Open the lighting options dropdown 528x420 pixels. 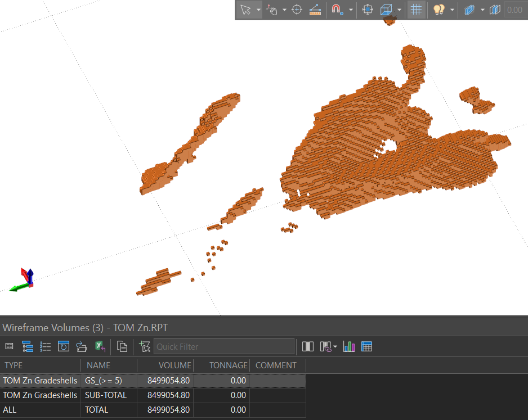tap(452, 10)
